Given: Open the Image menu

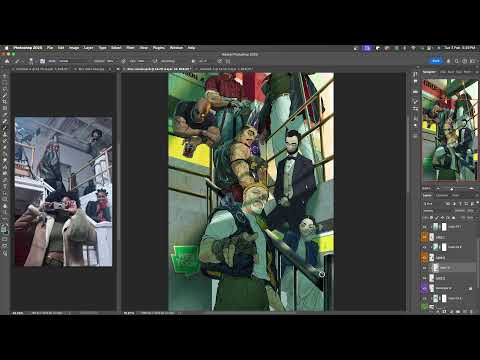Looking at the screenshot, I should pos(74,48).
